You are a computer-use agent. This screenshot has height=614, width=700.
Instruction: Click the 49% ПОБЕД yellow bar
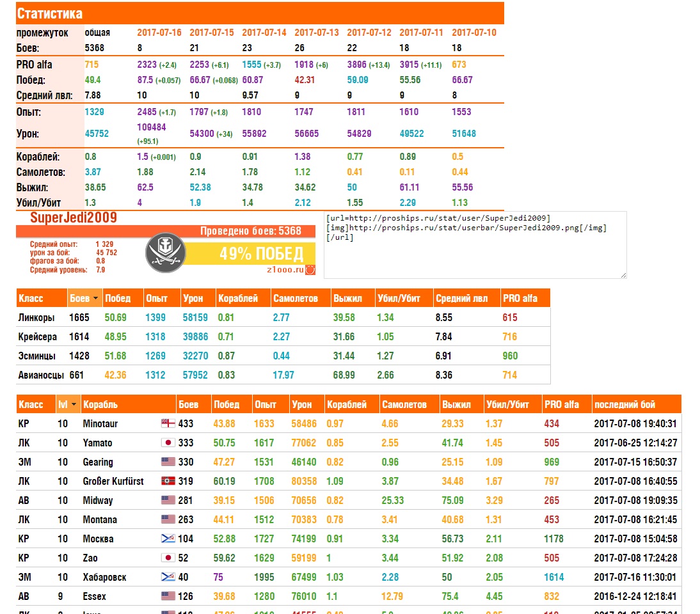(x=250, y=253)
